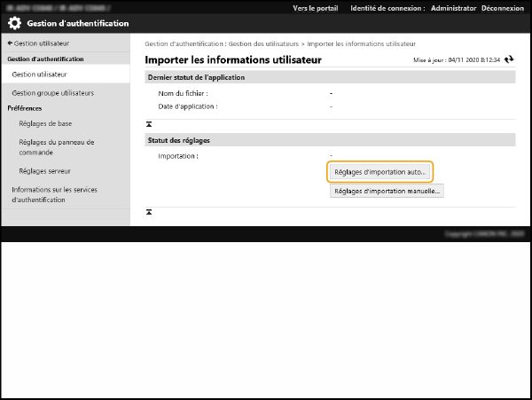This screenshot has width=532, height=400.
Task: Open Réglages de base preferences
Action: [x=45, y=123]
